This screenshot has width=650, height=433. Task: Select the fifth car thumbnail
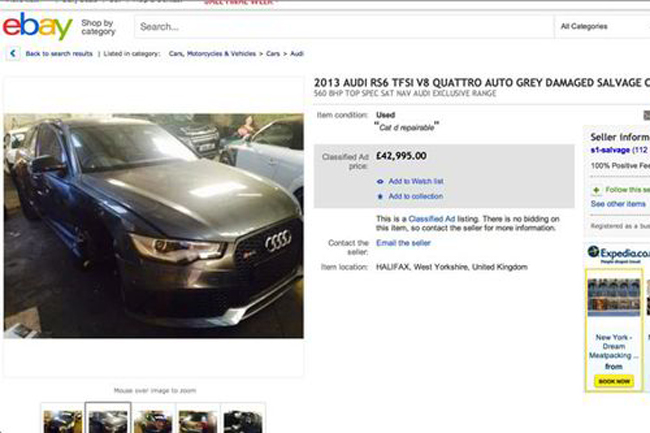pyautogui.click(x=243, y=421)
